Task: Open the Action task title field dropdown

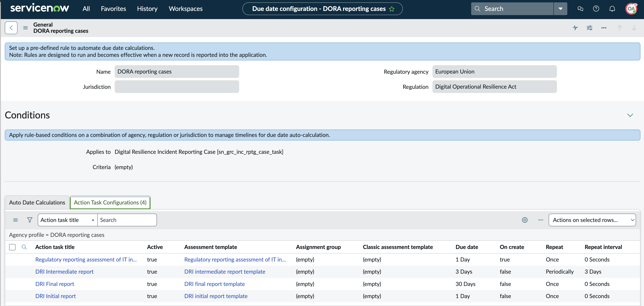Action: [x=68, y=220]
